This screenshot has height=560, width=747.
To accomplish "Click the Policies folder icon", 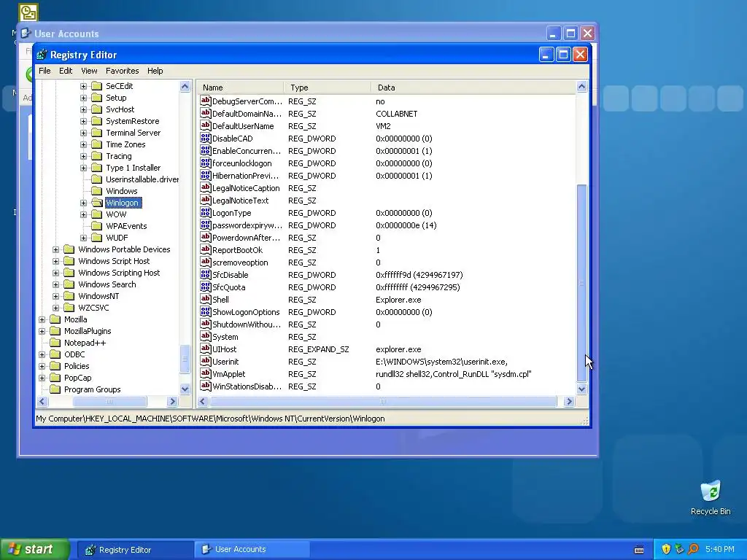I will [x=55, y=366].
